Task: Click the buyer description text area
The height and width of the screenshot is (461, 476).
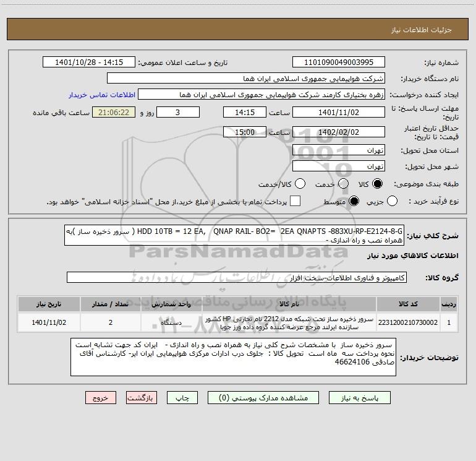Action: click(232, 356)
